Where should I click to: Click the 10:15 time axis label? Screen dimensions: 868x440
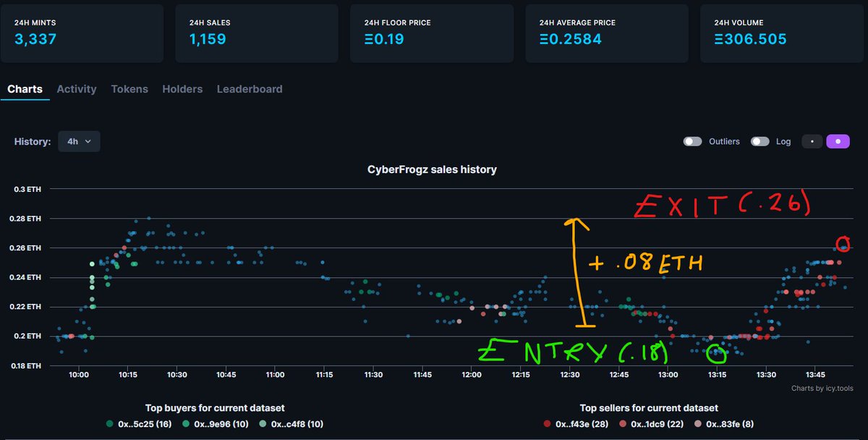click(127, 375)
